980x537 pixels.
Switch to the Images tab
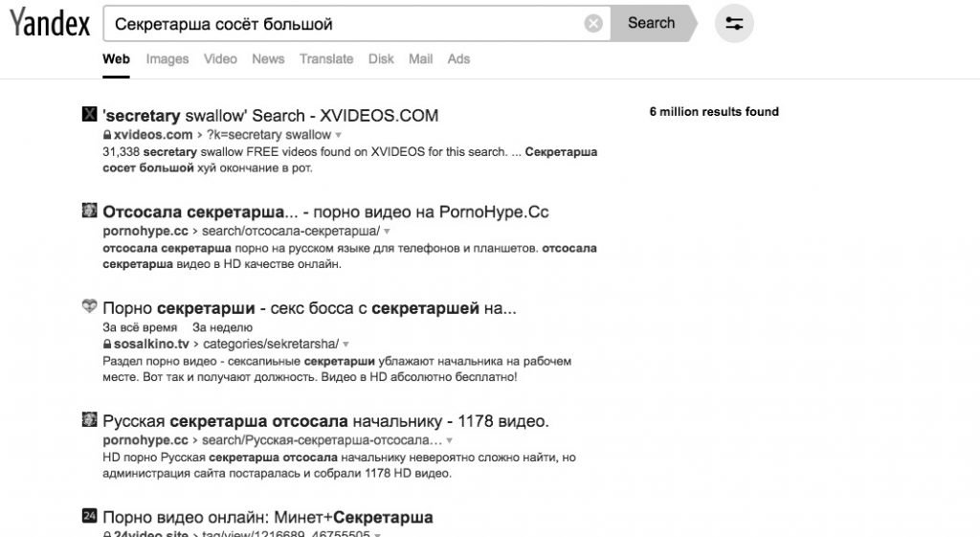(x=167, y=58)
